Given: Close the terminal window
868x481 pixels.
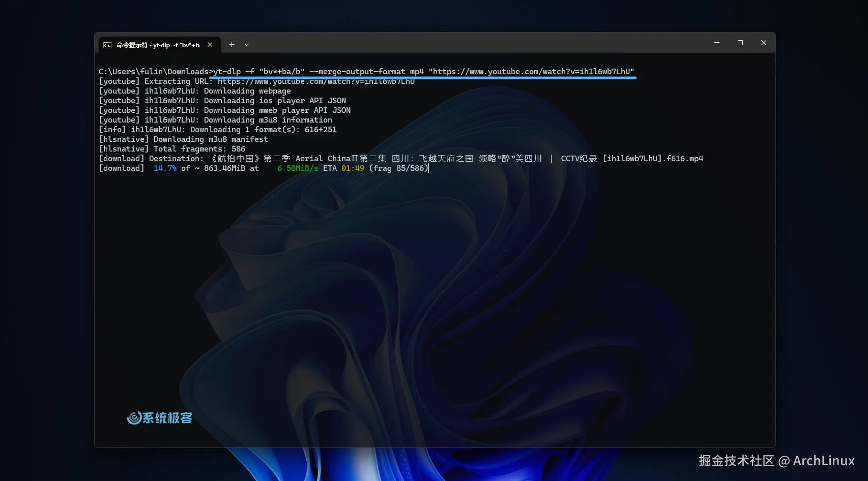Looking at the screenshot, I should [764, 43].
